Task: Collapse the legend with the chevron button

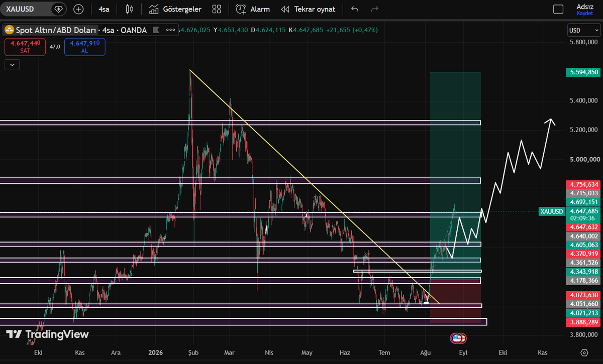Action: pyautogui.click(x=12, y=64)
